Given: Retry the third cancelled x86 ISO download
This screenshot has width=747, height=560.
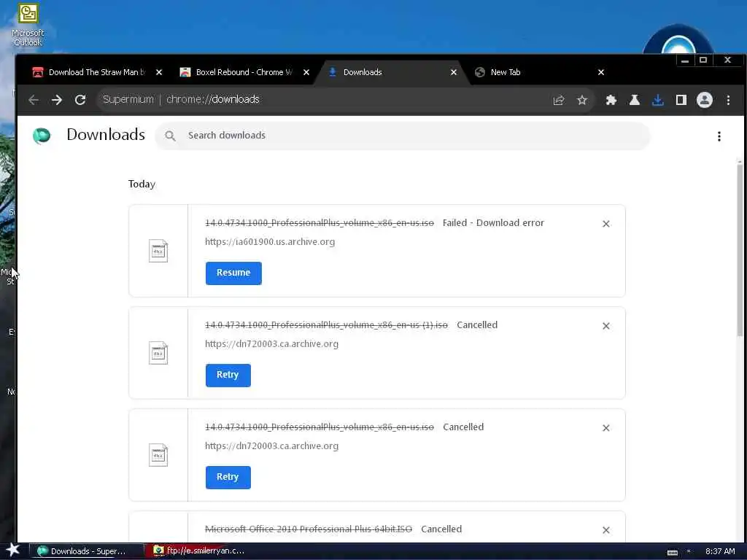Looking at the screenshot, I should point(228,477).
